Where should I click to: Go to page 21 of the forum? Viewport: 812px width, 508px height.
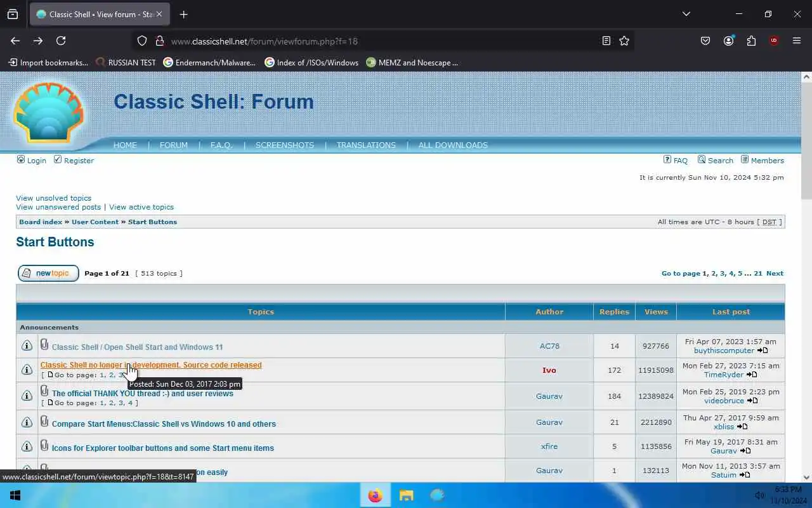(x=758, y=273)
